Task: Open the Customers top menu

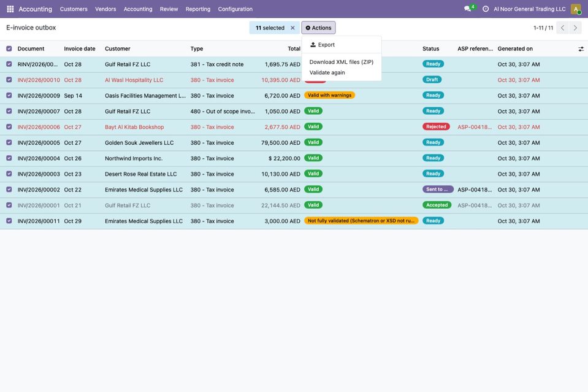Action: pyautogui.click(x=74, y=9)
